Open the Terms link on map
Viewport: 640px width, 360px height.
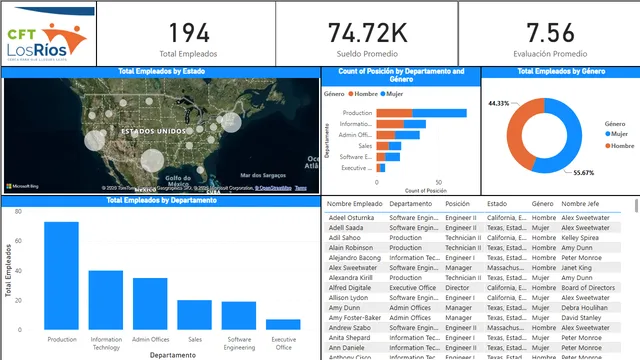point(301,188)
